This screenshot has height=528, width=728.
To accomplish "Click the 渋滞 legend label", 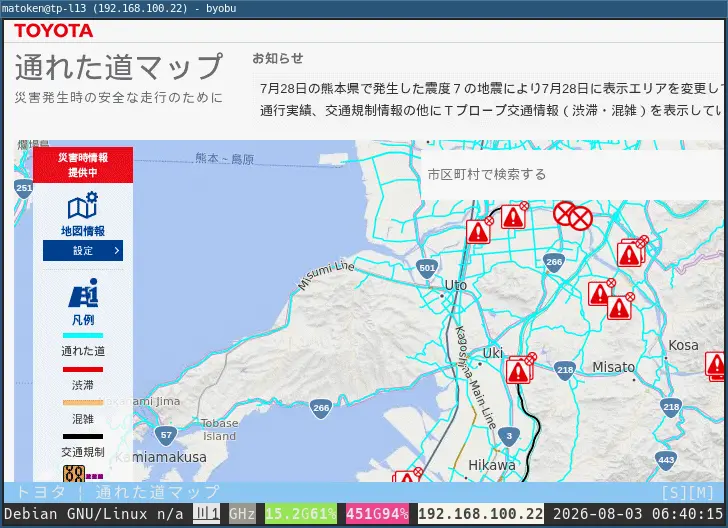I will (83, 385).
